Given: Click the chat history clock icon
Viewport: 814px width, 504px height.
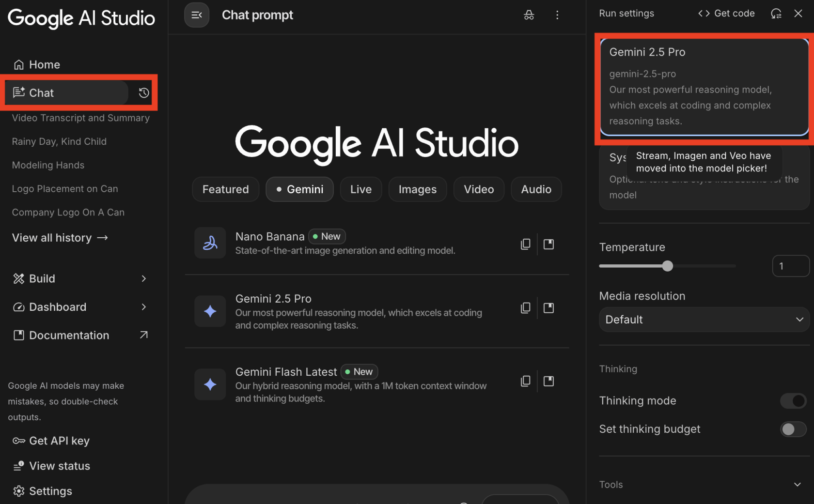Looking at the screenshot, I should pos(143,93).
